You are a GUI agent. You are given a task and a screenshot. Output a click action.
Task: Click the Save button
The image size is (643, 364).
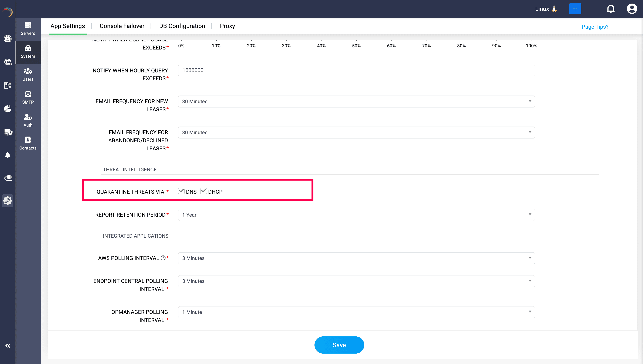pyautogui.click(x=339, y=345)
